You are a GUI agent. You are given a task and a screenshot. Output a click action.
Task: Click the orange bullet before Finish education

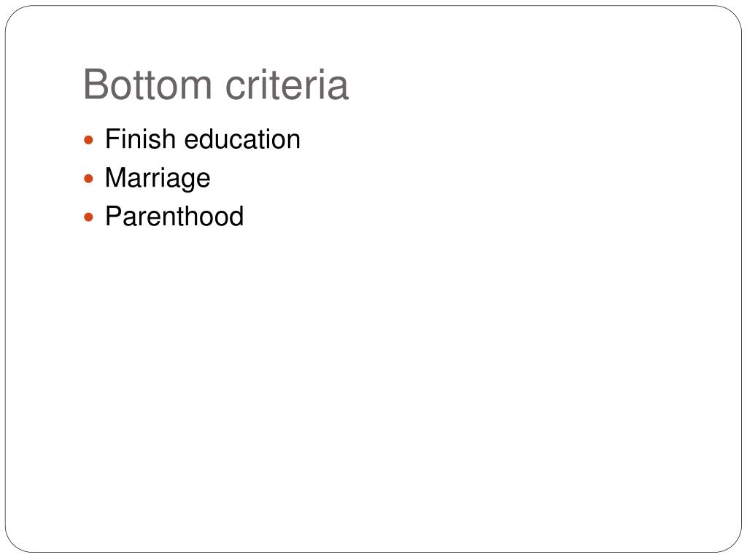pos(88,140)
